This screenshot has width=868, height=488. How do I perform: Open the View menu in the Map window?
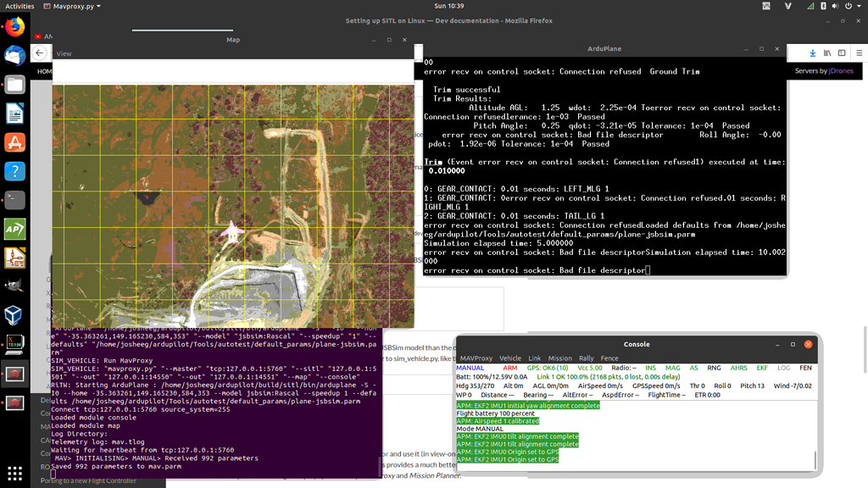click(63, 53)
